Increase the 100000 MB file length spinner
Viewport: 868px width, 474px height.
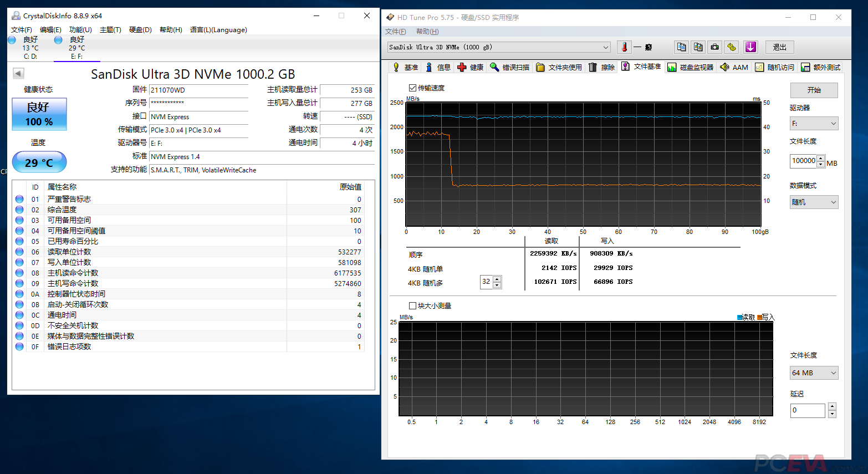[821, 158]
